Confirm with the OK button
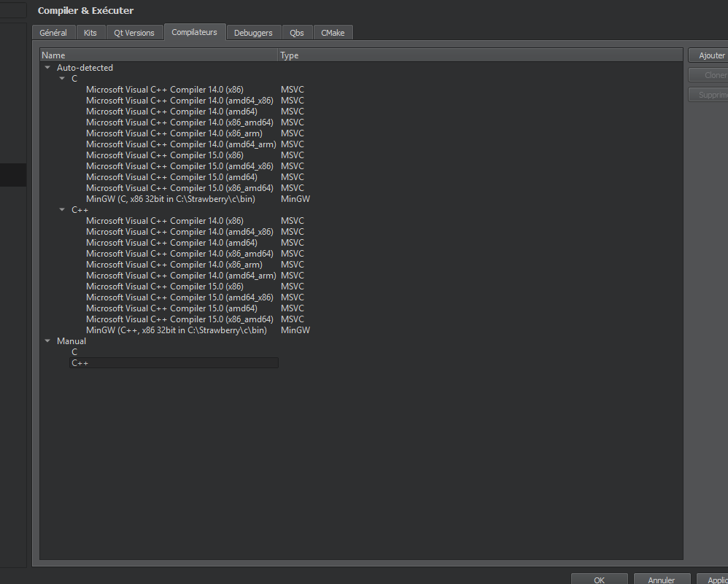The height and width of the screenshot is (584, 728). pyautogui.click(x=599, y=580)
